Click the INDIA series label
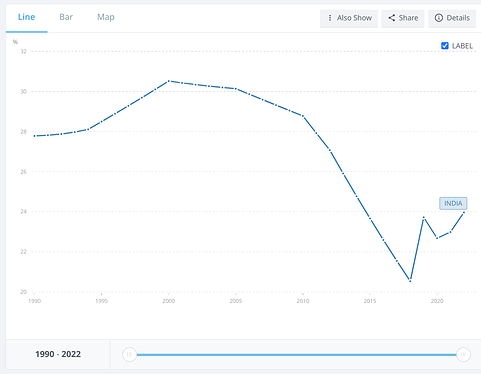 (x=453, y=203)
